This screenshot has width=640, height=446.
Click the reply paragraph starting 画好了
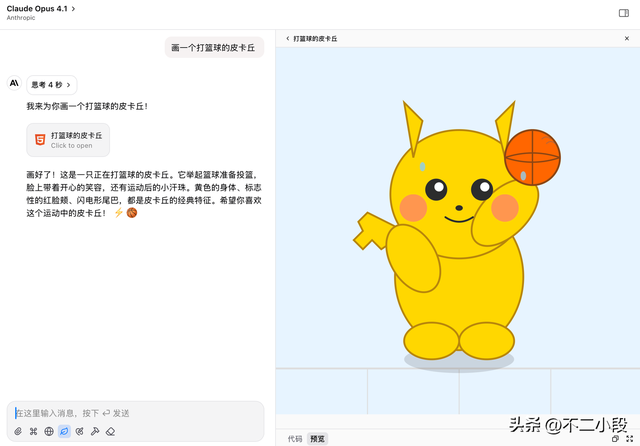[144, 194]
